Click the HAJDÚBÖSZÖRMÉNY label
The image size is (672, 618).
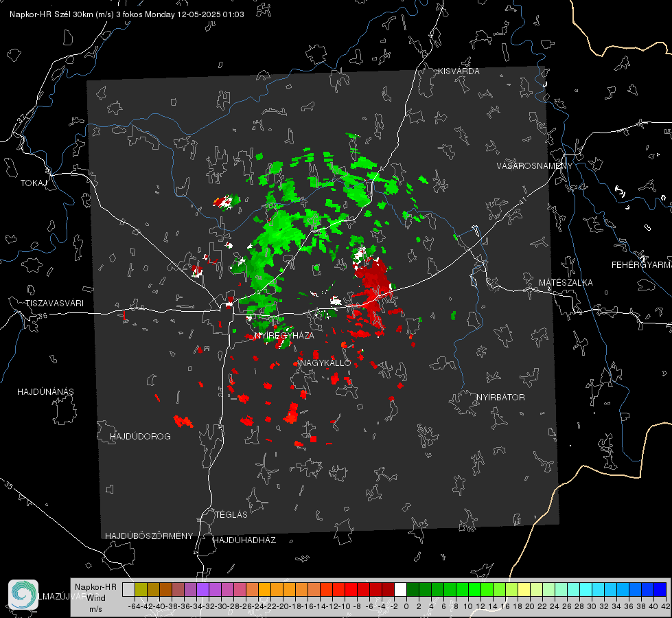[149, 536]
